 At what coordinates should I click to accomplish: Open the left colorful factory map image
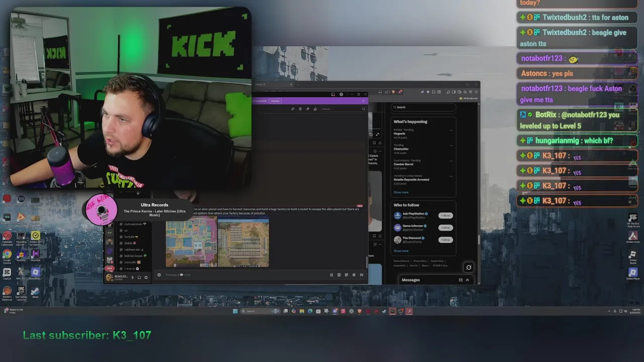[191, 242]
